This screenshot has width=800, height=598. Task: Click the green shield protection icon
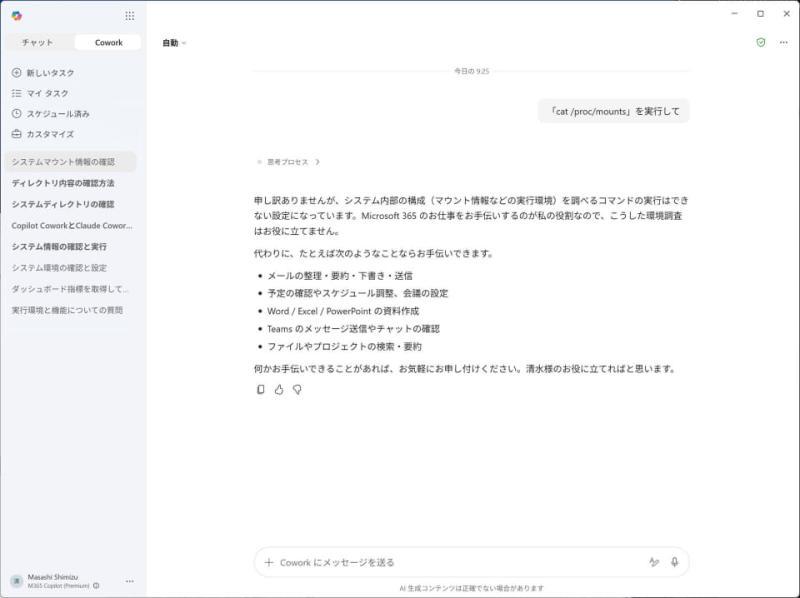761,42
